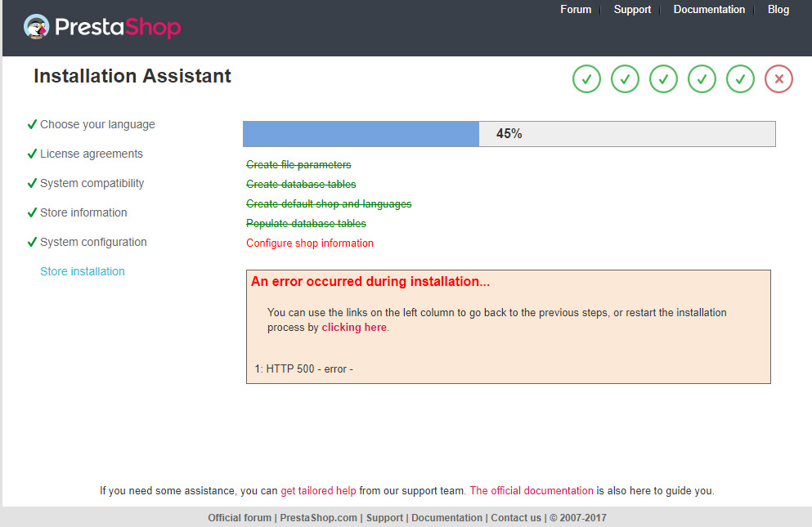Click checkmark beside System compatibility
Viewport: 812px width, 527px height.
click(32, 183)
